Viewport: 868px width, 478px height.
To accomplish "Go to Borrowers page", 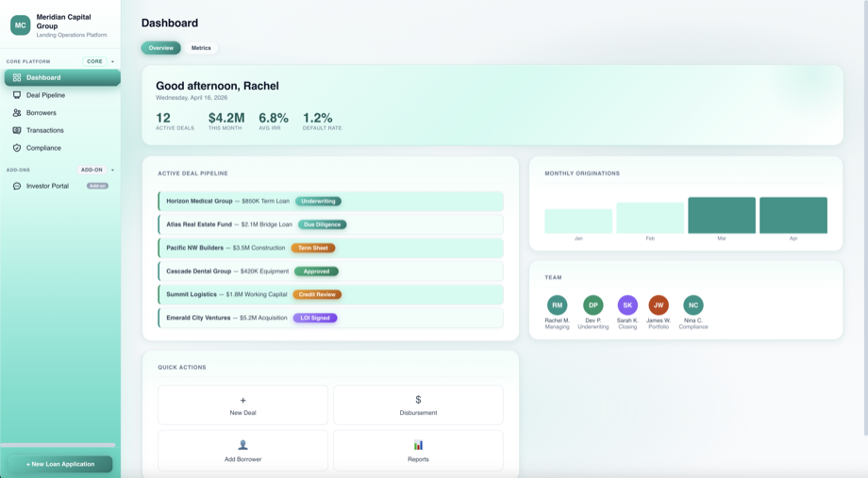I will pos(62,113).
